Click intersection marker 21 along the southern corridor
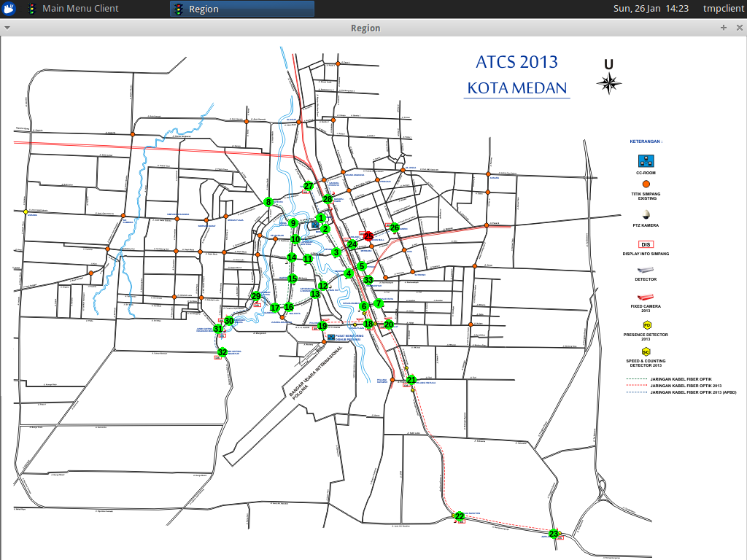This screenshot has height=560, width=747. pos(411,379)
